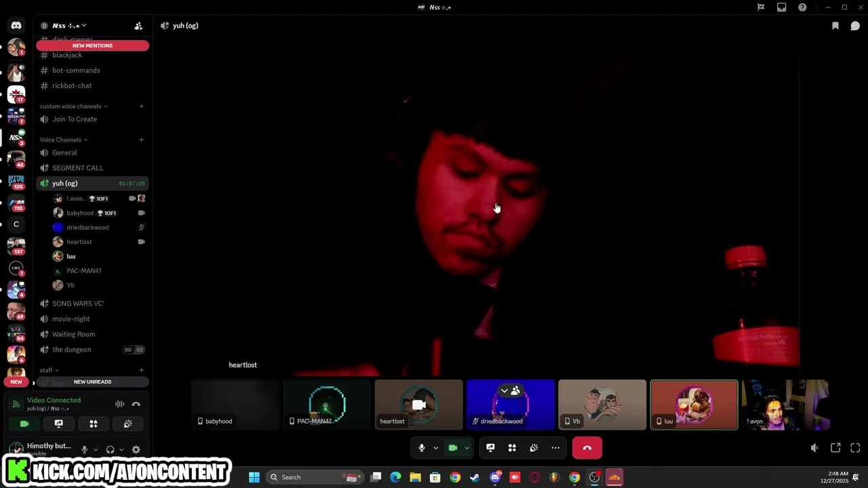Collapse custom voice channels category
868x488 pixels.
[73, 106]
